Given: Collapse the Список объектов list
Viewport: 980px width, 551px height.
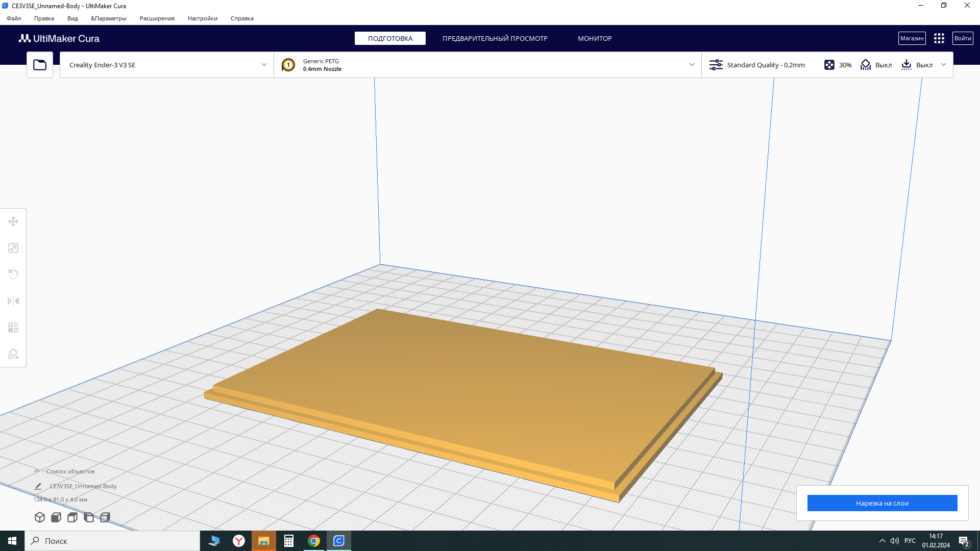Looking at the screenshot, I should 37,471.
